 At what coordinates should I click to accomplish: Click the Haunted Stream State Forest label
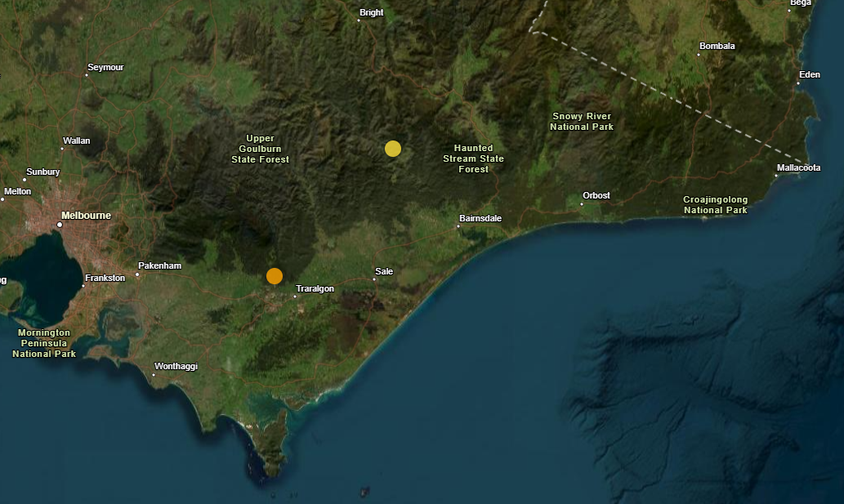[473, 158]
